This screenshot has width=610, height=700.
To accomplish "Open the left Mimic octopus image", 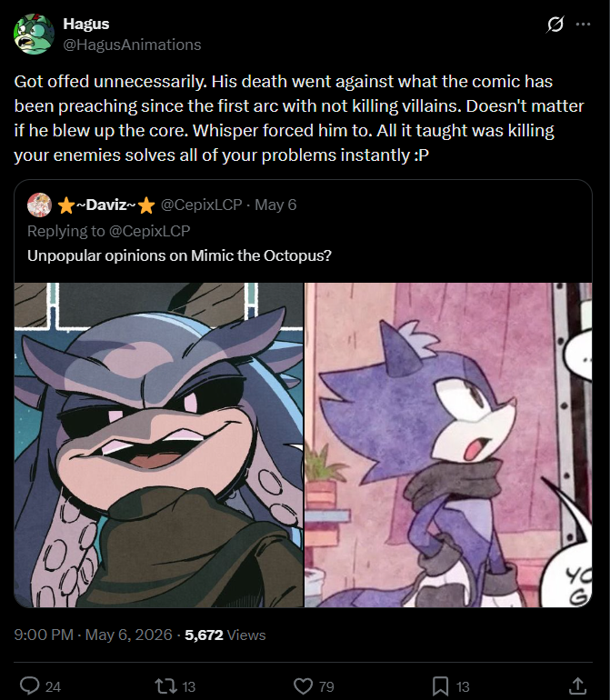I will (x=158, y=445).
